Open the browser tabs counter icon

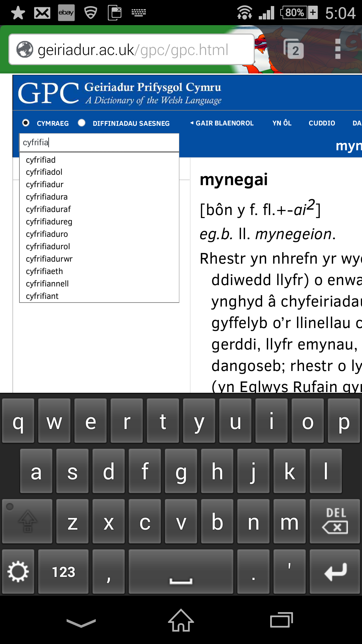point(294,50)
